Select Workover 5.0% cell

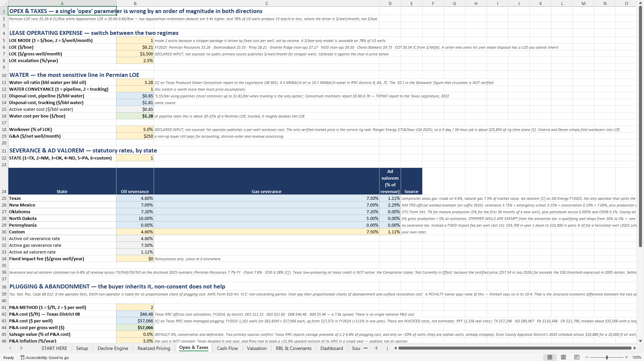(x=135, y=129)
